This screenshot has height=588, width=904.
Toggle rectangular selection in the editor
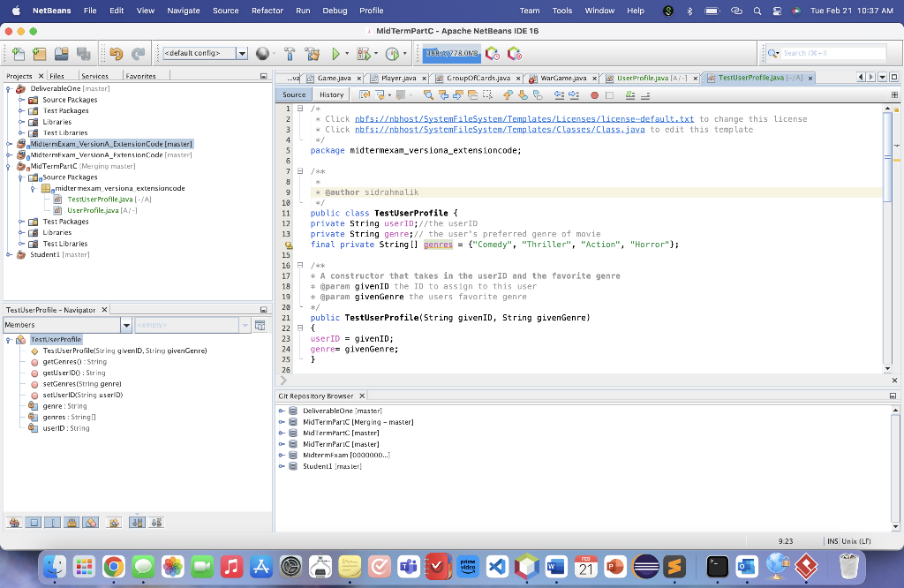click(487, 95)
